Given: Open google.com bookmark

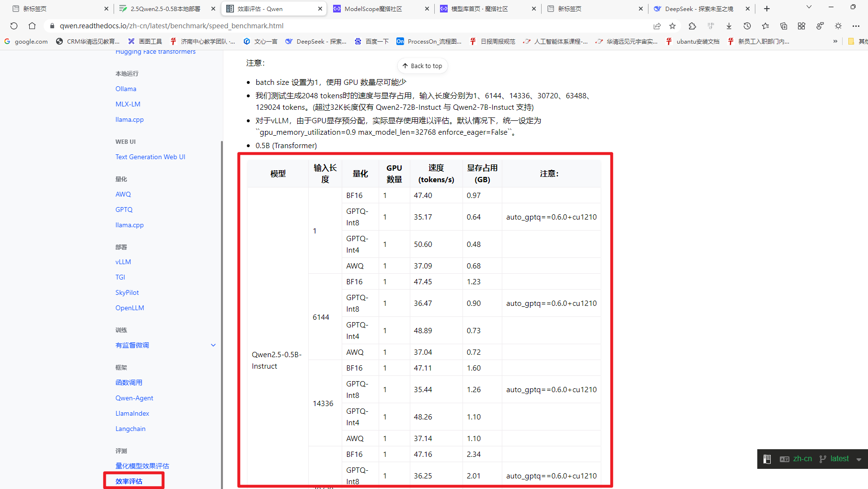Looking at the screenshot, I should point(26,41).
